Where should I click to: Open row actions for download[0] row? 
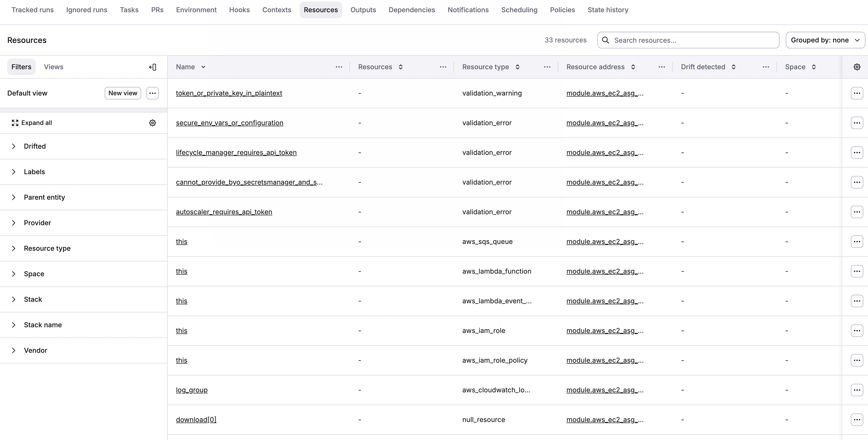[x=857, y=419]
